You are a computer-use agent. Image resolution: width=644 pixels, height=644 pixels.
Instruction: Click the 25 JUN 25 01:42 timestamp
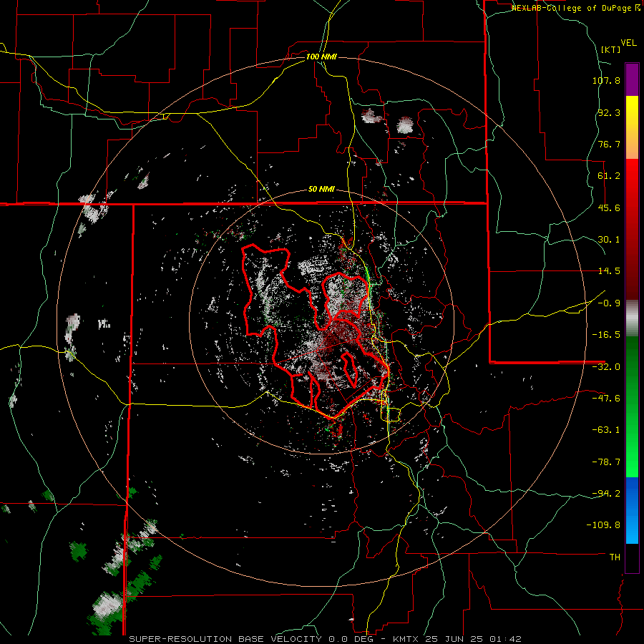coord(473,639)
